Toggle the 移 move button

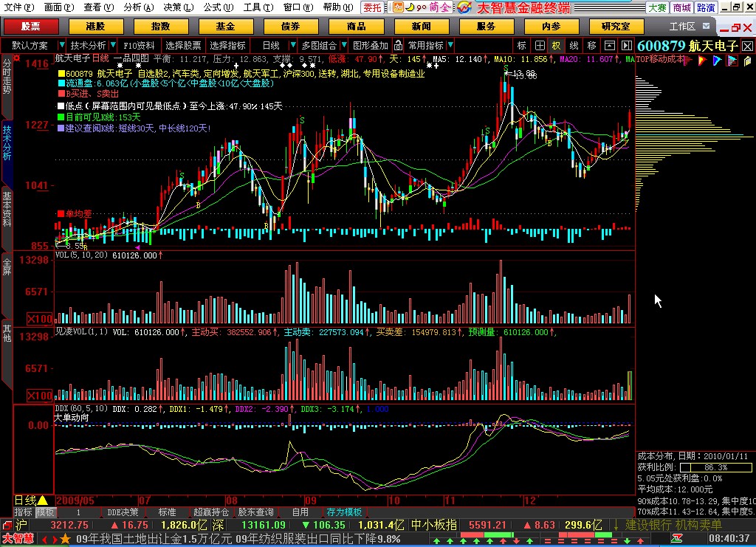(591, 45)
